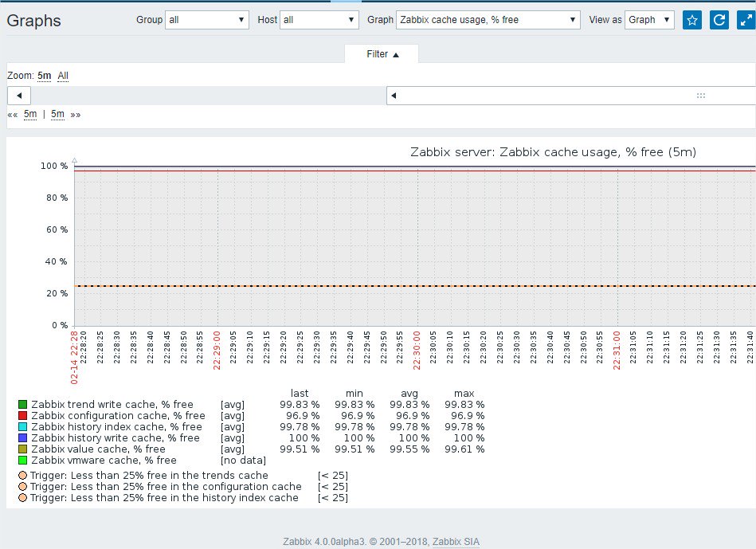756x549 pixels.
Task: Open the View as dropdown
Action: click(649, 20)
